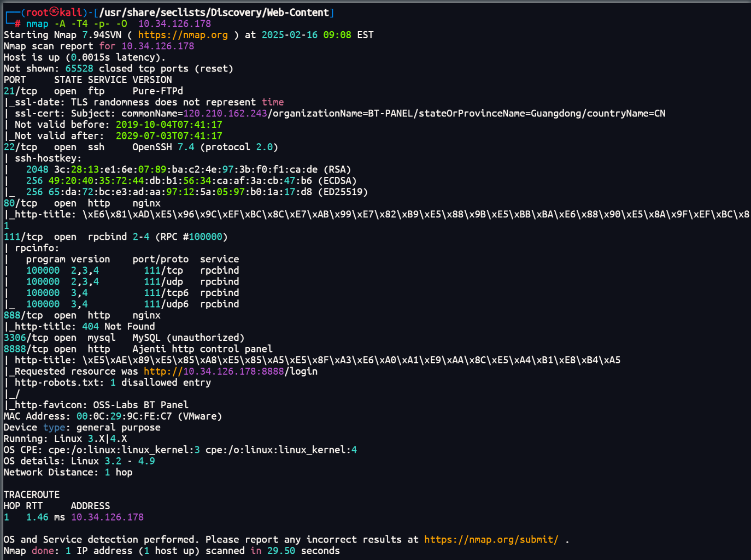Viewport: 751px width, 560px height.
Task: Click 'Linux 3.2 - 4.9' OS details
Action: 113,461
